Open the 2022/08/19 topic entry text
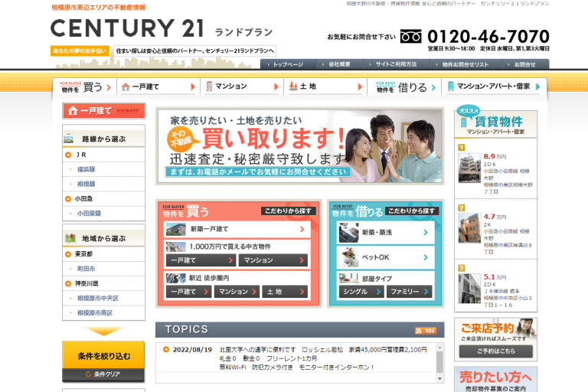This screenshot has height=392, width=588. coord(323,358)
